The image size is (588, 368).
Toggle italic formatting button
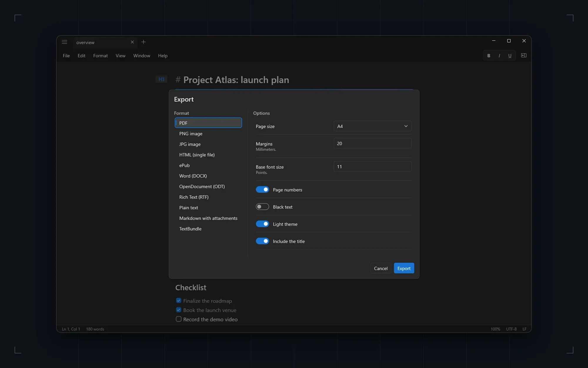pos(499,56)
